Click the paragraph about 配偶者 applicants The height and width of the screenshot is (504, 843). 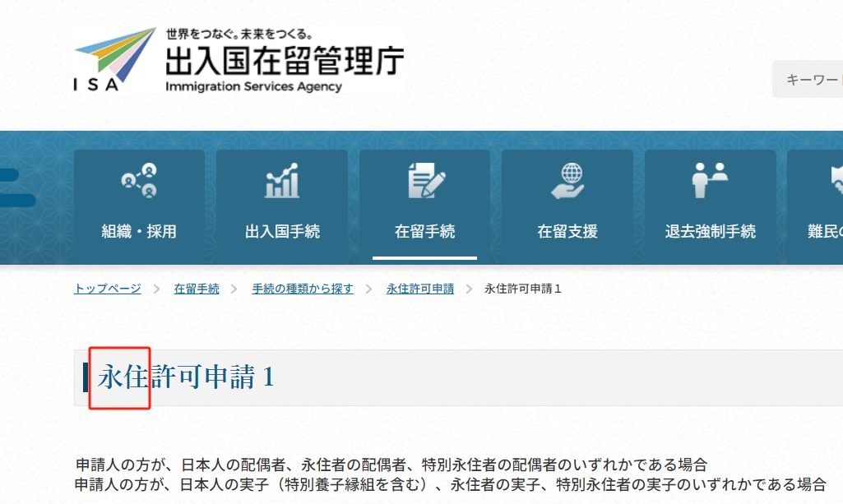(x=391, y=465)
